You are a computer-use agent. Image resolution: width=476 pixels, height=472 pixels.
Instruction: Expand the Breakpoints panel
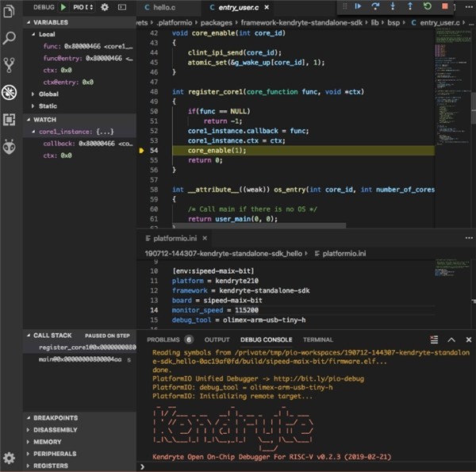[55, 417]
